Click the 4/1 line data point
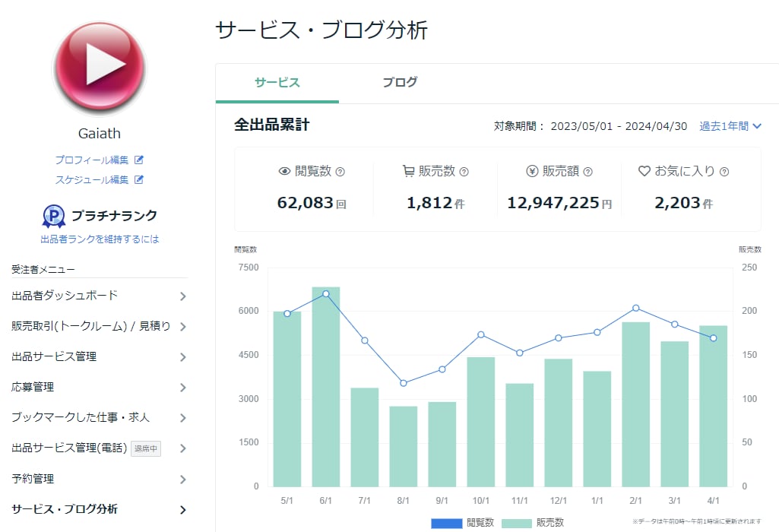The image size is (779, 532). [714, 338]
